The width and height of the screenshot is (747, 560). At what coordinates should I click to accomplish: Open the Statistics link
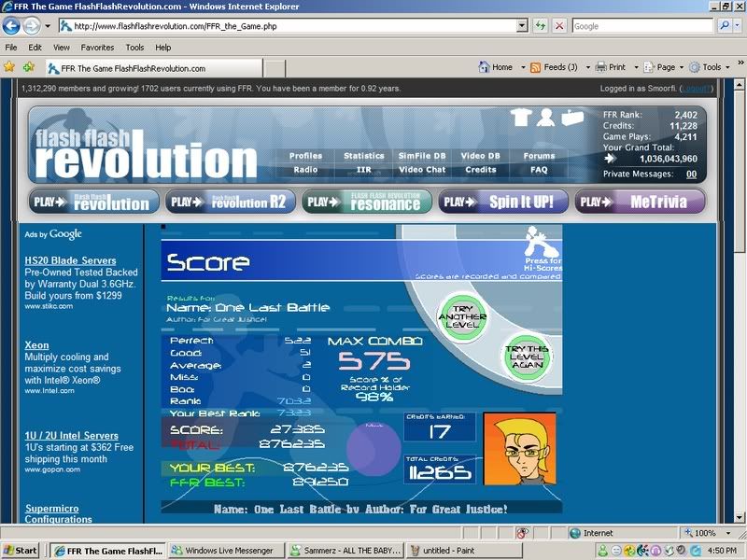(x=364, y=156)
